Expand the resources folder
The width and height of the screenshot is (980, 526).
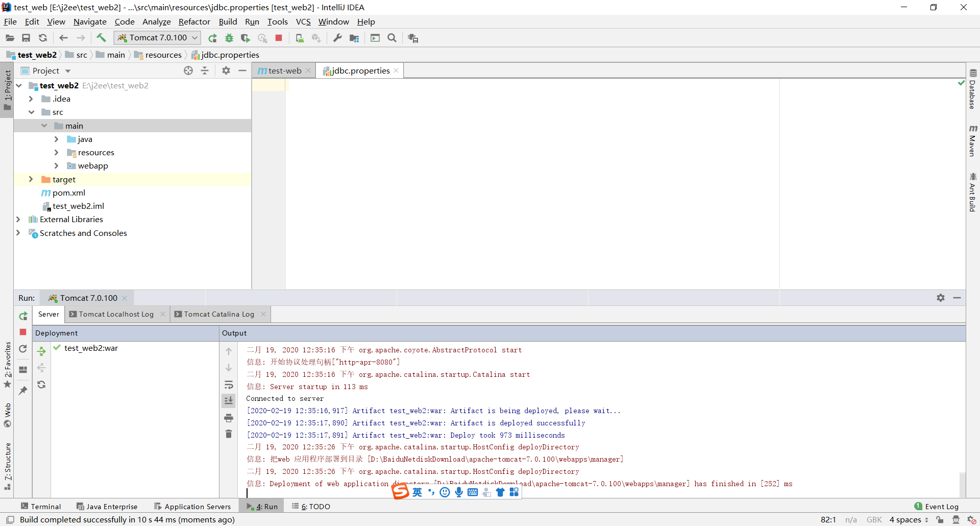pyautogui.click(x=57, y=152)
